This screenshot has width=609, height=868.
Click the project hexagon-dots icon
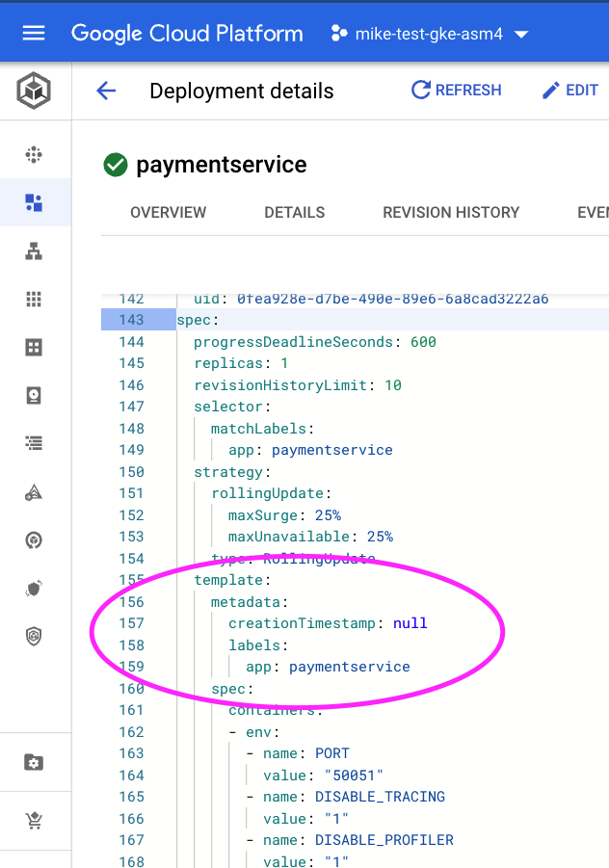pos(339,33)
